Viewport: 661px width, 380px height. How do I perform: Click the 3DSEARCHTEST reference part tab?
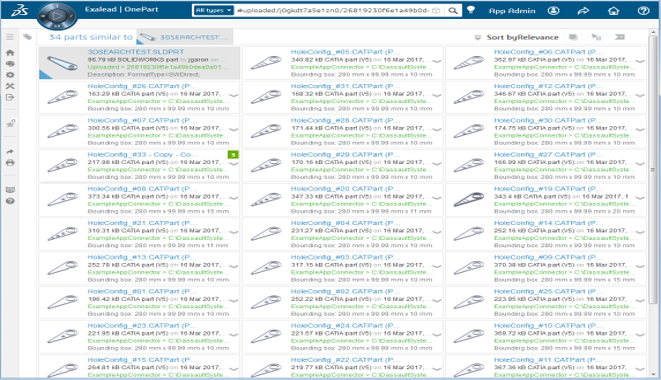185,37
